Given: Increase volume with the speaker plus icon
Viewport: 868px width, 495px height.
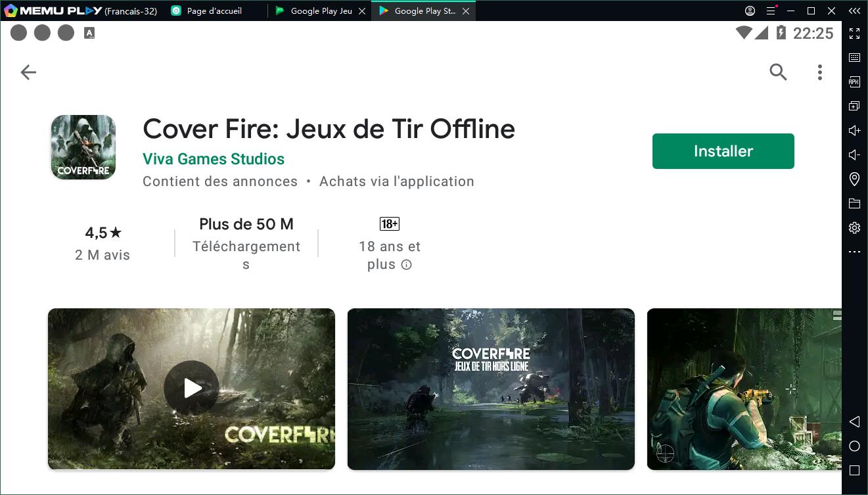Looking at the screenshot, I should 854,131.
